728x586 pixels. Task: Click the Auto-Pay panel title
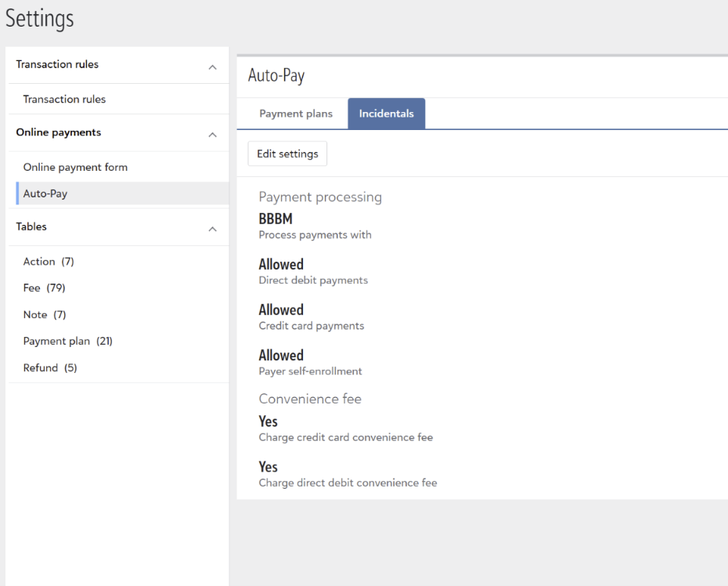pyautogui.click(x=276, y=76)
